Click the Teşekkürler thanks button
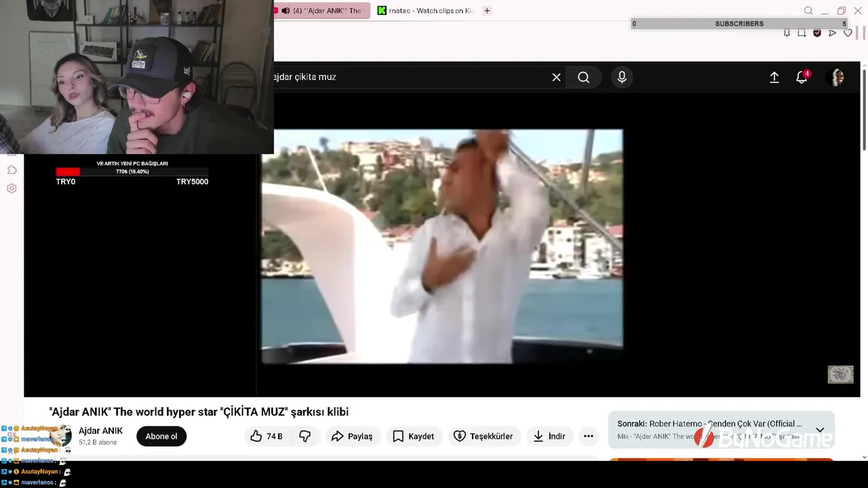868x488 pixels. (x=483, y=436)
